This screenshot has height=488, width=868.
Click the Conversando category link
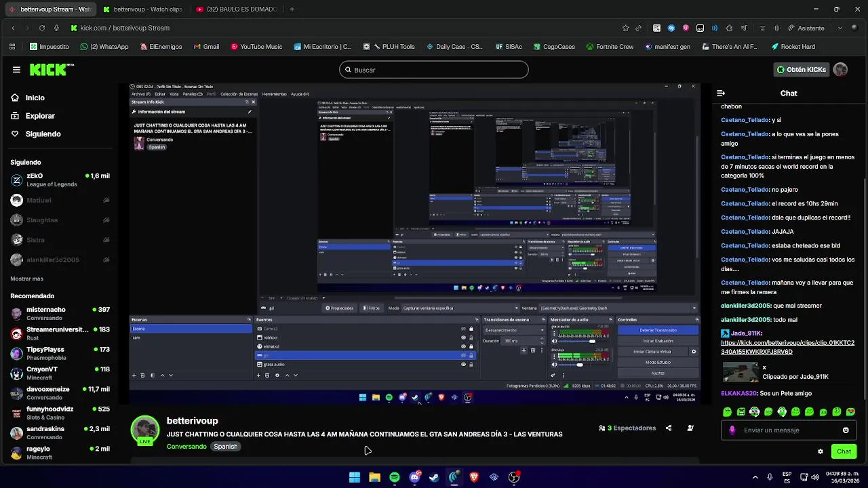(x=186, y=447)
